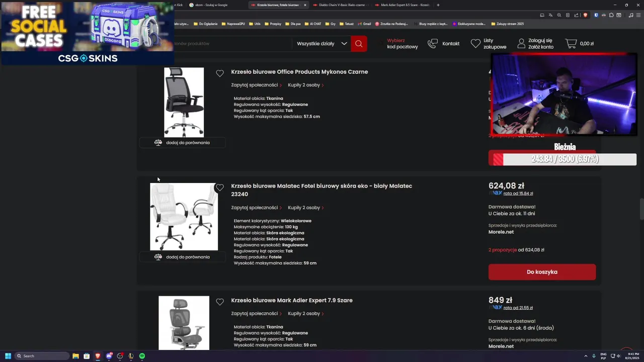Click rata od 21,55 zł link
Screen dimensions: 644x362
click(518, 308)
